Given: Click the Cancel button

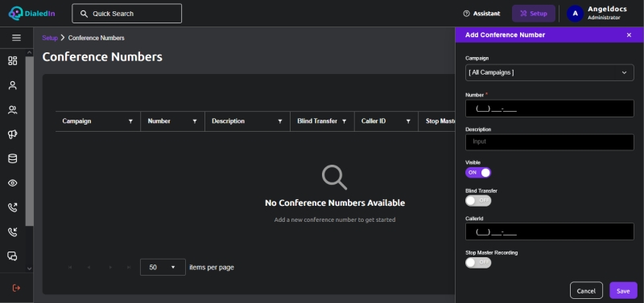Looking at the screenshot, I should [586, 291].
